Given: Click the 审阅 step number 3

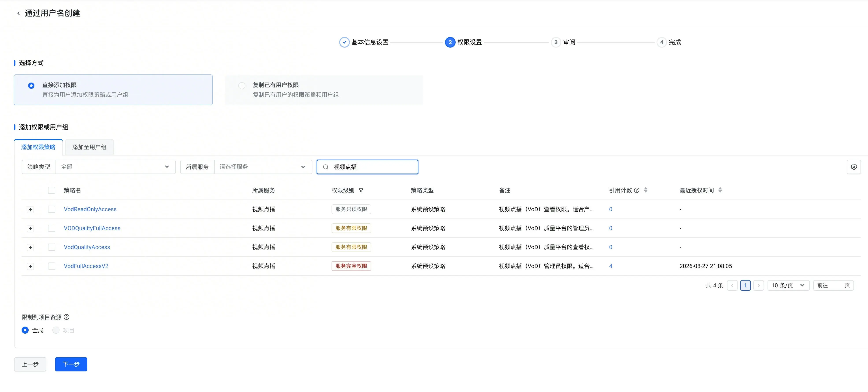Looking at the screenshot, I should click(556, 43).
